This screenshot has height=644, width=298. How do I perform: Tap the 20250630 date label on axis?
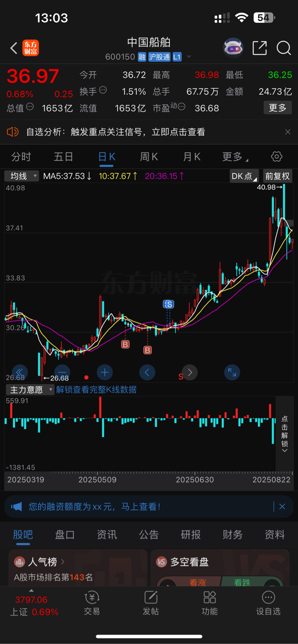click(195, 480)
